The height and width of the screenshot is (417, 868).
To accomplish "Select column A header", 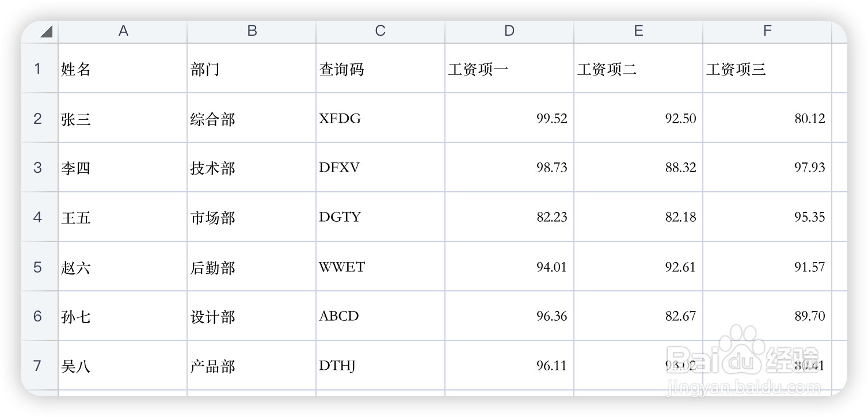I will [123, 31].
